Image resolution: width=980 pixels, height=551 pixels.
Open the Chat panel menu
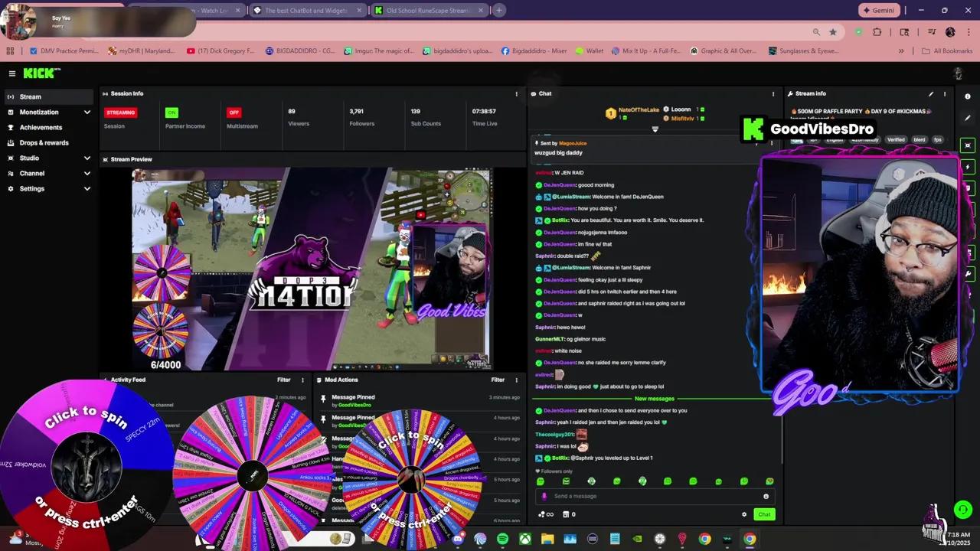(x=773, y=93)
